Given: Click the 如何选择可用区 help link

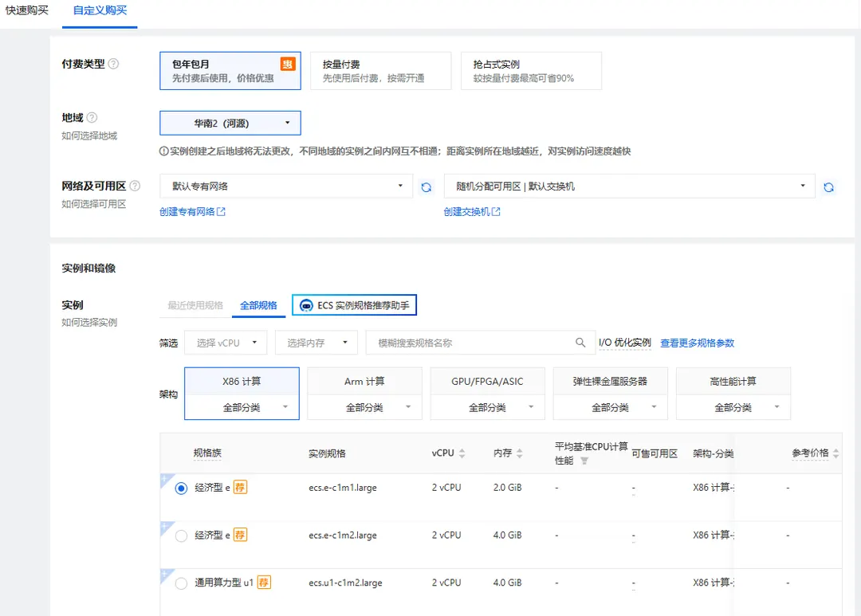Looking at the screenshot, I should 94,204.
